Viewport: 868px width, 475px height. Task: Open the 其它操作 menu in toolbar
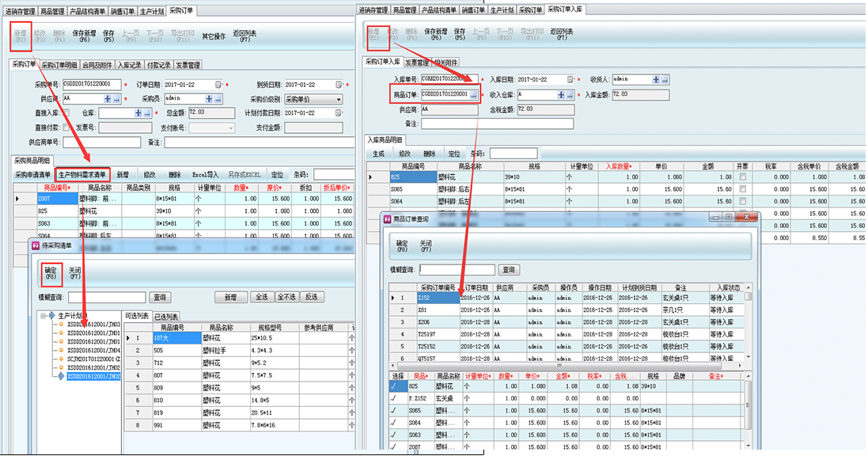coord(213,36)
